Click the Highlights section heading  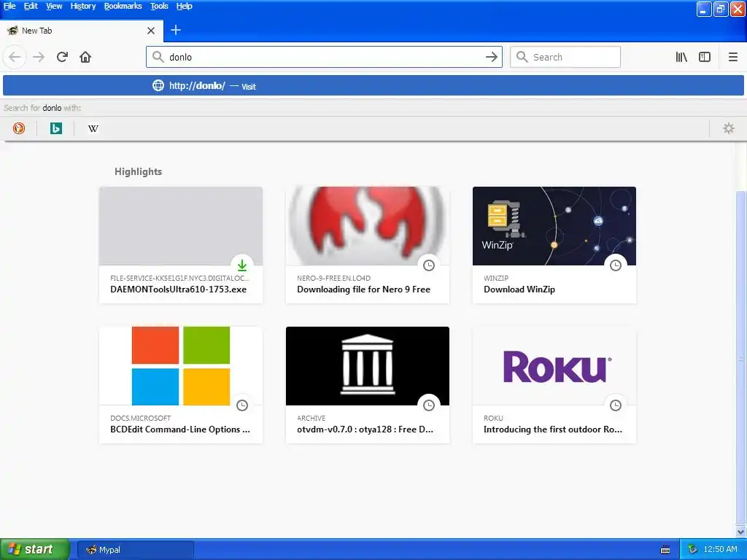(x=138, y=171)
